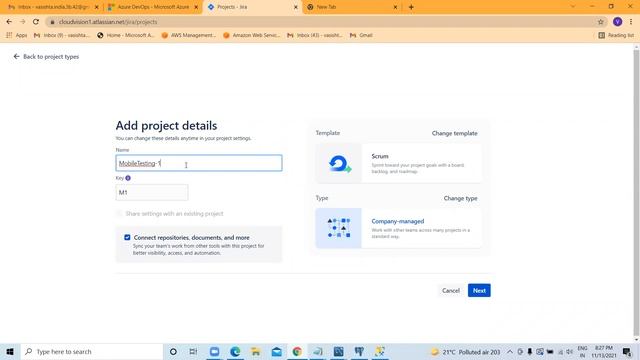Click the Scrum template icon

click(339, 163)
